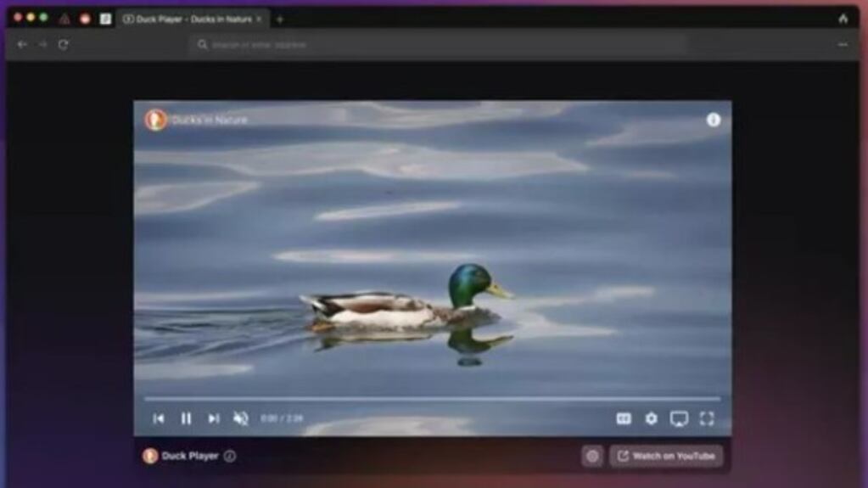Click the video progress bar
868x488 pixels.
pyautogui.click(x=433, y=398)
